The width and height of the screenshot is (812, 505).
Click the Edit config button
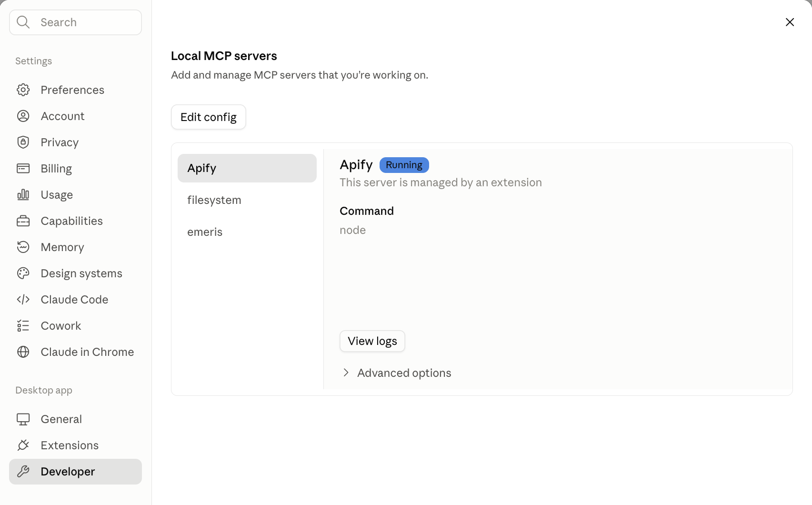coord(209,117)
